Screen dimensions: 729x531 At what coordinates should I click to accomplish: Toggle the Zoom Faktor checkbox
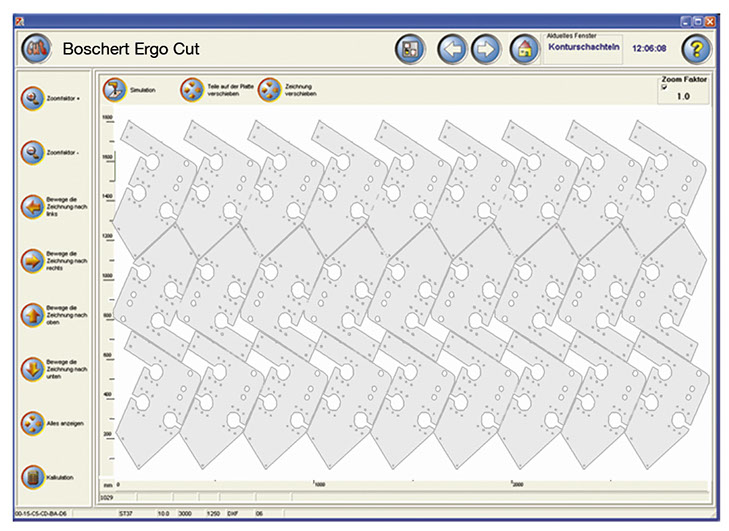tap(664, 87)
